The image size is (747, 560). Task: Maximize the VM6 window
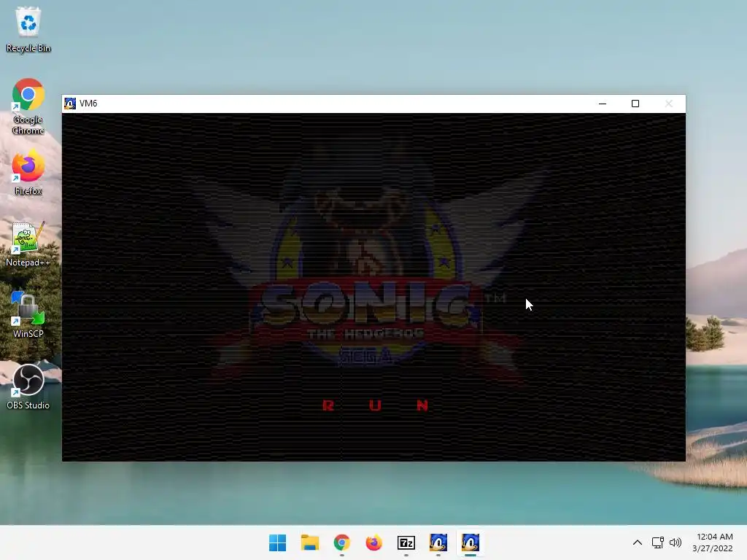pyautogui.click(x=635, y=104)
